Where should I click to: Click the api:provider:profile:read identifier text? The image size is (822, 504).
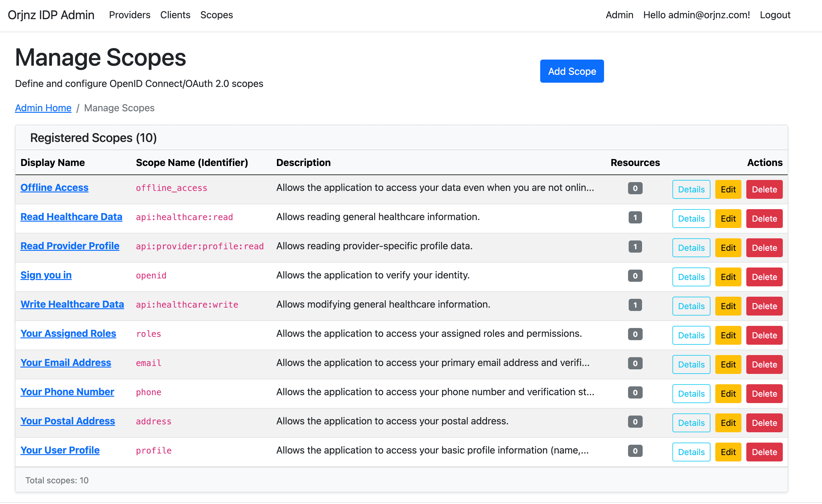tap(199, 246)
